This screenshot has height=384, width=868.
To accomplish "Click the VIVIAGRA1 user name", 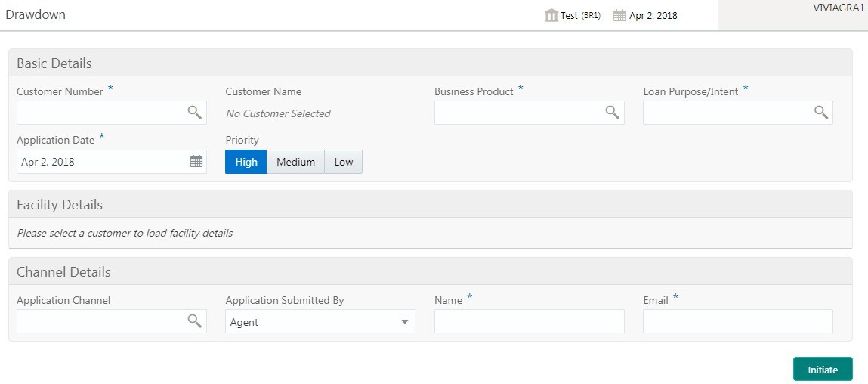I will [839, 7].
